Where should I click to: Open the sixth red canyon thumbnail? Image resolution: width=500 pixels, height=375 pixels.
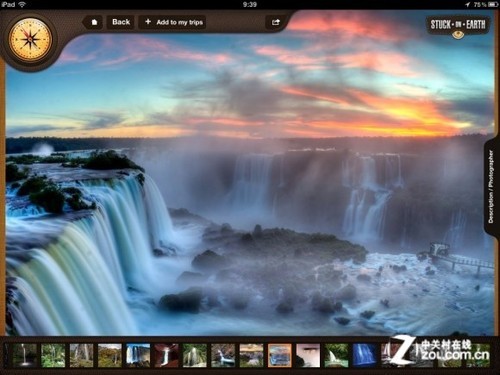click(166, 356)
